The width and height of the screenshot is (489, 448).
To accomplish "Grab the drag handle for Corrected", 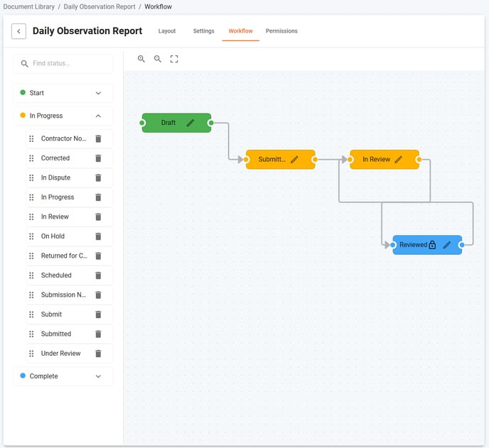I will (x=31, y=158).
